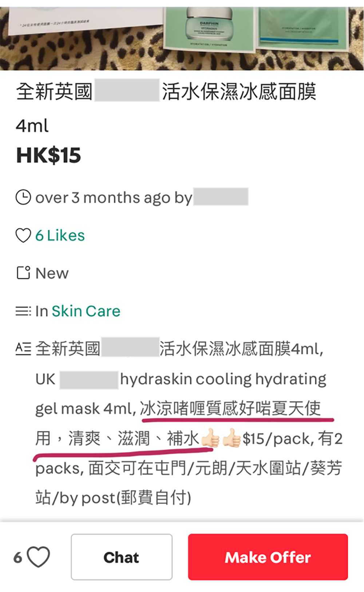364x592 pixels.
Task: Click the bottom bar like count 6
Action: click(18, 557)
